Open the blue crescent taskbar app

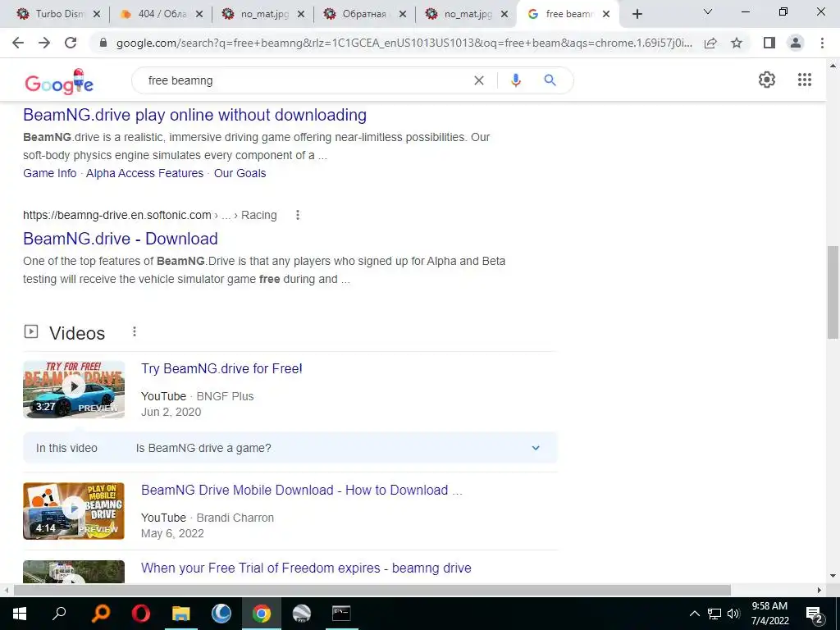point(221,614)
